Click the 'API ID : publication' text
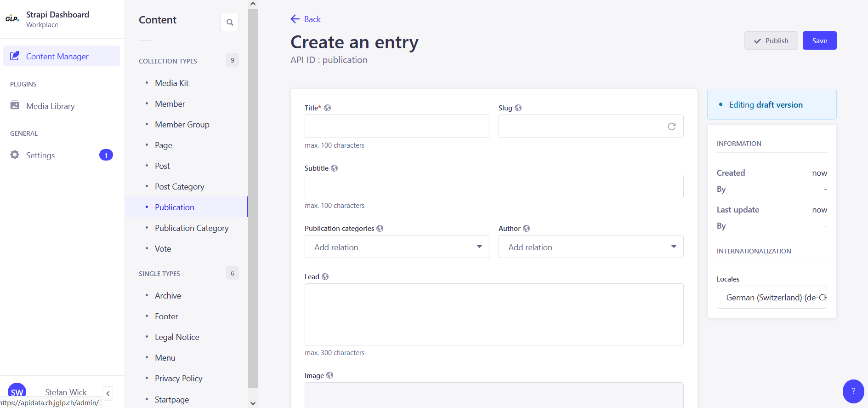 [329, 60]
